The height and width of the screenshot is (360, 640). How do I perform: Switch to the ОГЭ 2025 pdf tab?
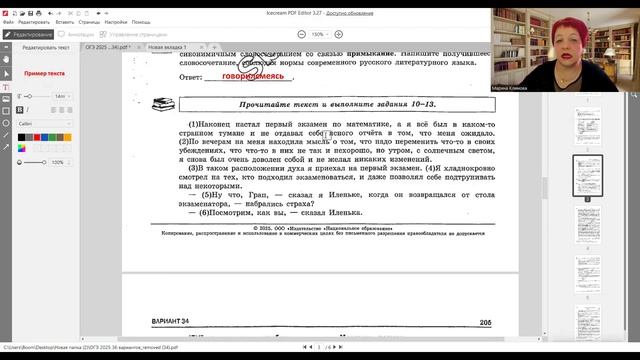pyautogui.click(x=108, y=47)
